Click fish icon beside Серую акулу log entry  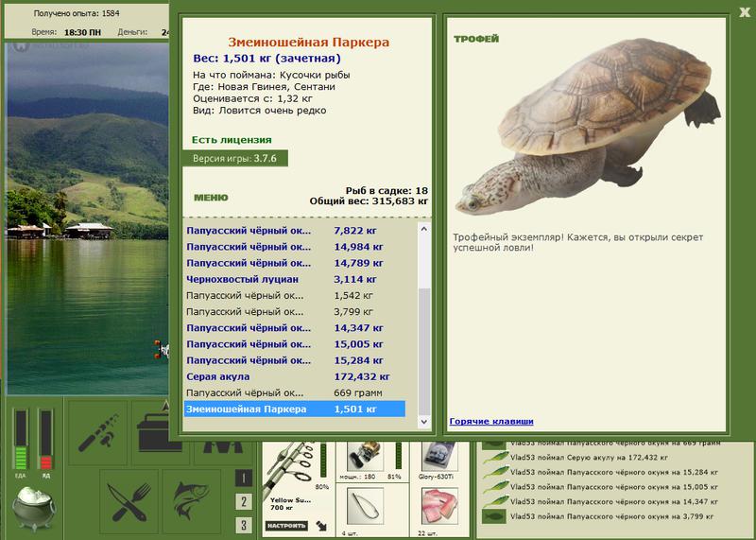point(494,457)
